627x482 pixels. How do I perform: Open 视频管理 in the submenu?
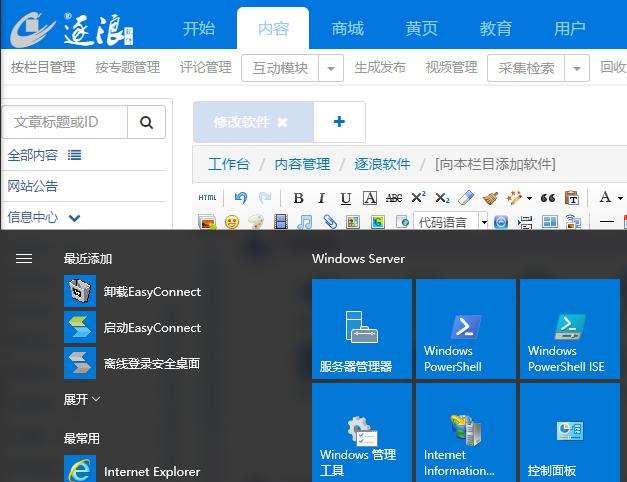tap(451, 67)
